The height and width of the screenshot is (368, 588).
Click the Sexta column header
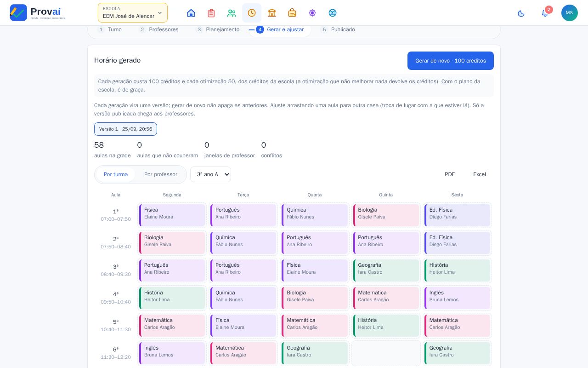pos(457,195)
